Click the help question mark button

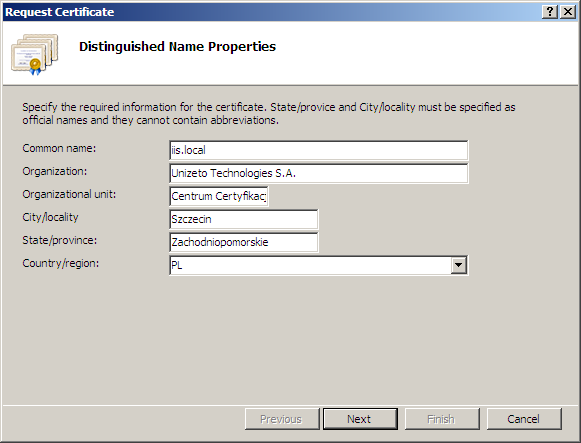pyautogui.click(x=550, y=12)
